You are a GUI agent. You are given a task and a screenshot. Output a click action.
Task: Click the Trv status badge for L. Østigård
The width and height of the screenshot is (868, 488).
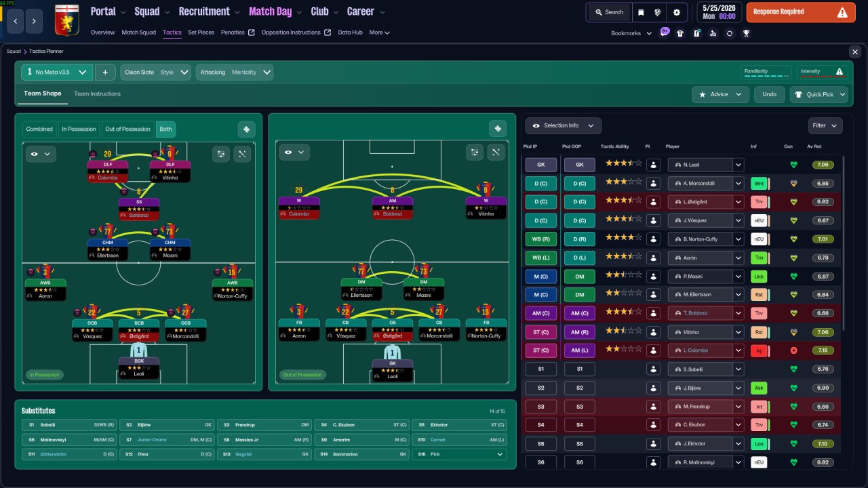[x=758, y=202]
